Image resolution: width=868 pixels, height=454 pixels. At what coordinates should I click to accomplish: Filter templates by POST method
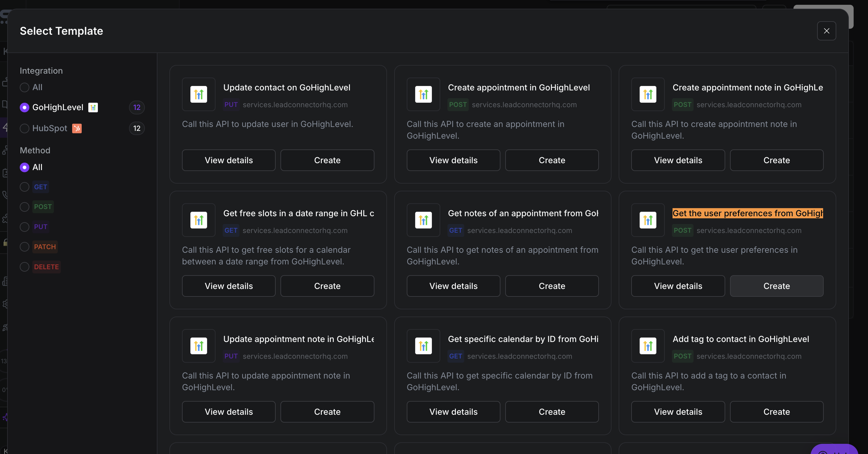(24, 207)
